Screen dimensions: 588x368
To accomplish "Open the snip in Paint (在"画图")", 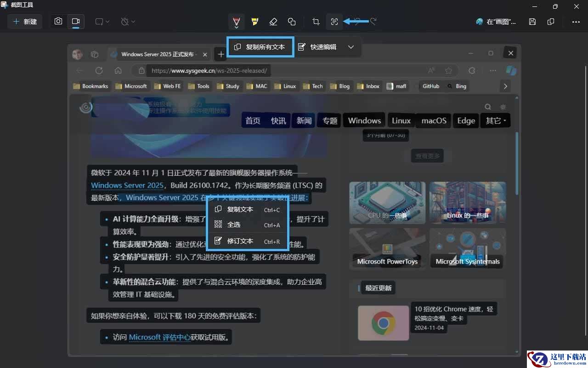I will pyautogui.click(x=496, y=22).
